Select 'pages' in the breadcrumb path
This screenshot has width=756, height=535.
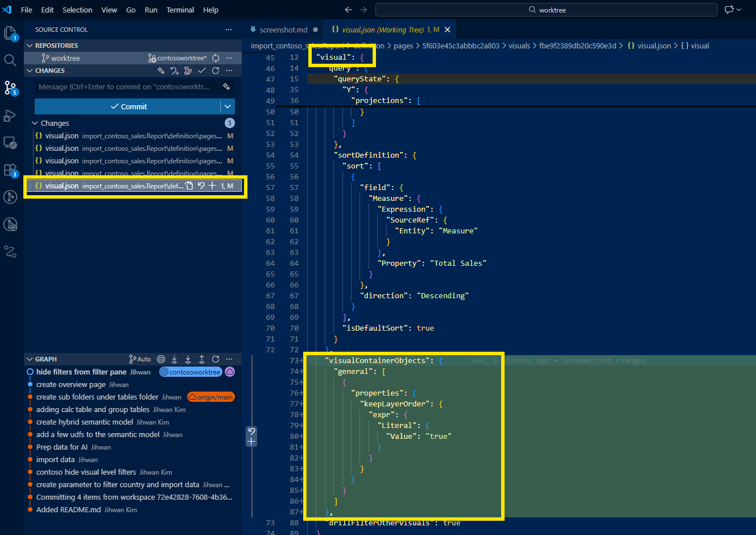403,46
